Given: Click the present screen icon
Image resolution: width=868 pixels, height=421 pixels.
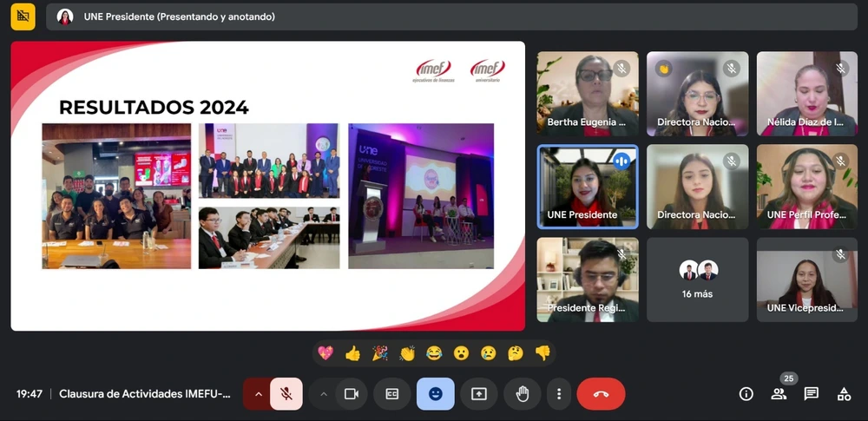Looking at the screenshot, I should (478, 393).
